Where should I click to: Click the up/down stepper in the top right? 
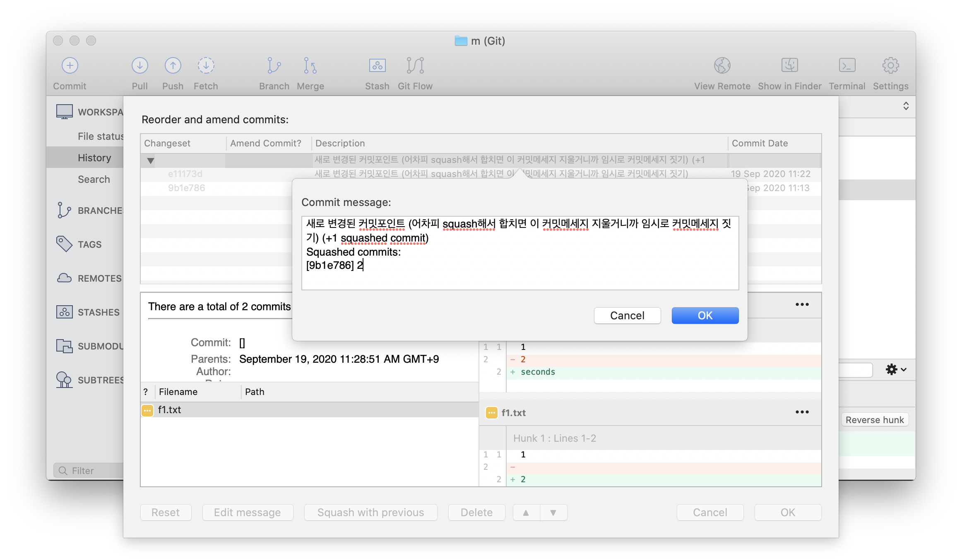tap(906, 106)
